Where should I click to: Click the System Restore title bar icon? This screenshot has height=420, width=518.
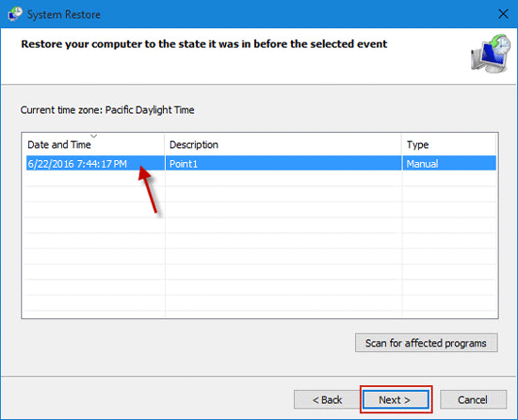pos(15,14)
